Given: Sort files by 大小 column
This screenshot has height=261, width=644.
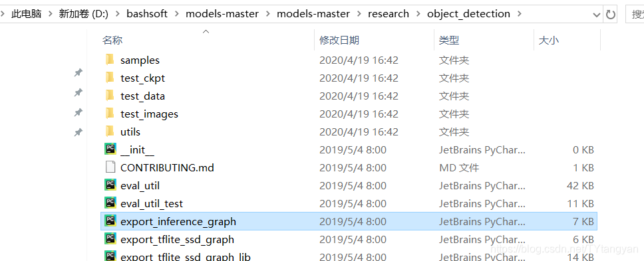Looking at the screenshot, I should (x=549, y=40).
